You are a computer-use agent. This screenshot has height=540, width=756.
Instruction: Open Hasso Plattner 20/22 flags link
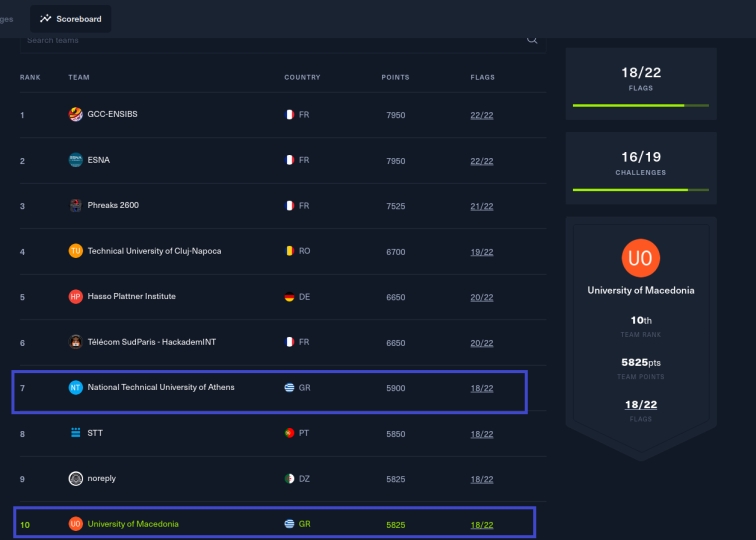coord(482,297)
